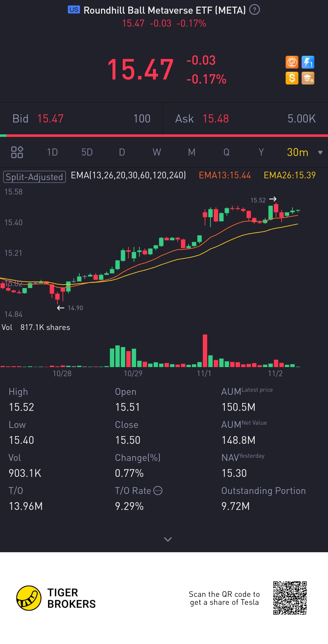Switch to the Y yearly chart tab

261,152
